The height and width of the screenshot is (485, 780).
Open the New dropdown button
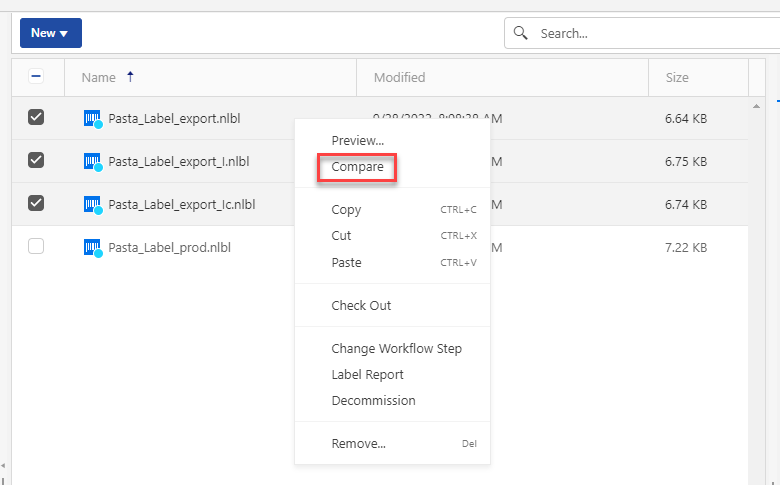(50, 33)
